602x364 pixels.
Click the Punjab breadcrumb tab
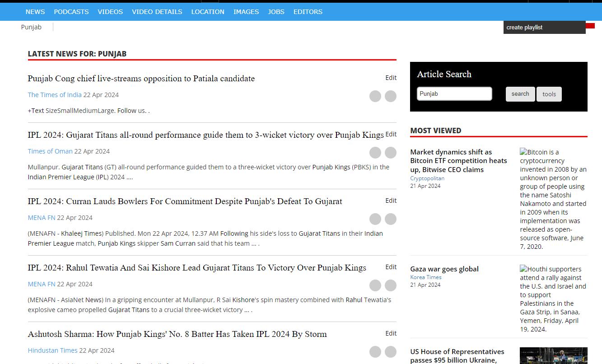tap(31, 27)
